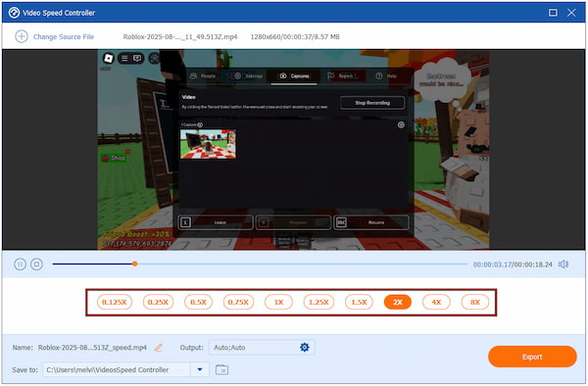Click the Change Source File plus icon
Image resolution: width=588 pixels, height=386 pixels.
pos(22,36)
